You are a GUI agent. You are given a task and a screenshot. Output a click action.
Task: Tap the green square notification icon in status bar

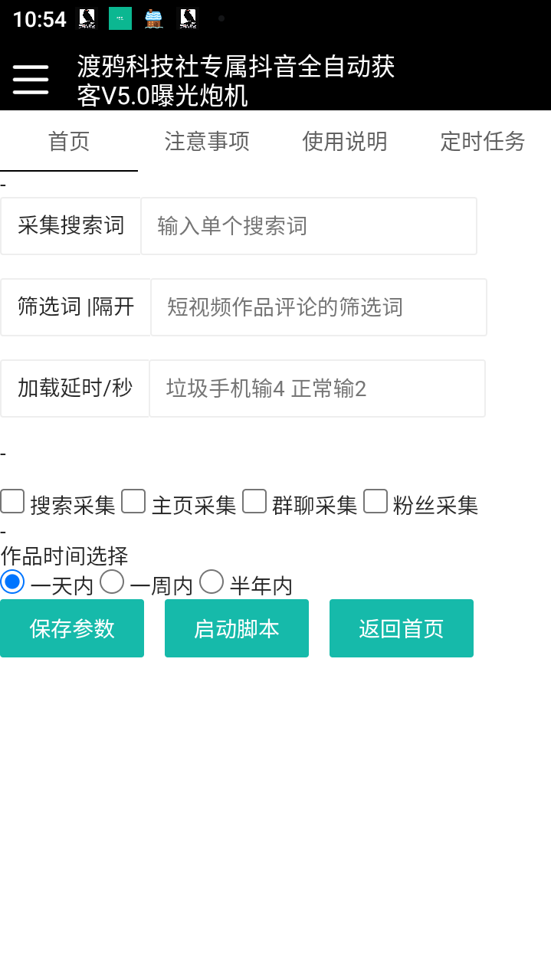[x=119, y=18]
